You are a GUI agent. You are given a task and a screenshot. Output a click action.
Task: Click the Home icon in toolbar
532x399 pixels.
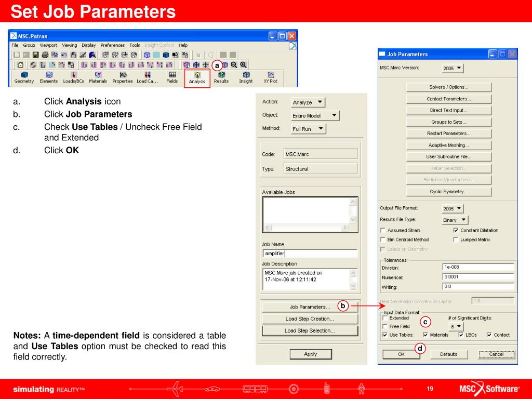[x=20, y=64]
